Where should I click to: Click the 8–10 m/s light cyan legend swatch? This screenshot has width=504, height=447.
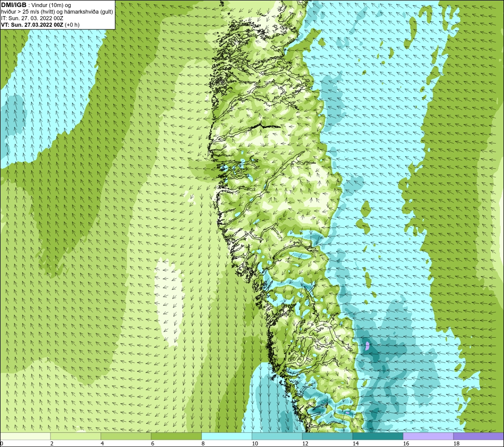227,436
